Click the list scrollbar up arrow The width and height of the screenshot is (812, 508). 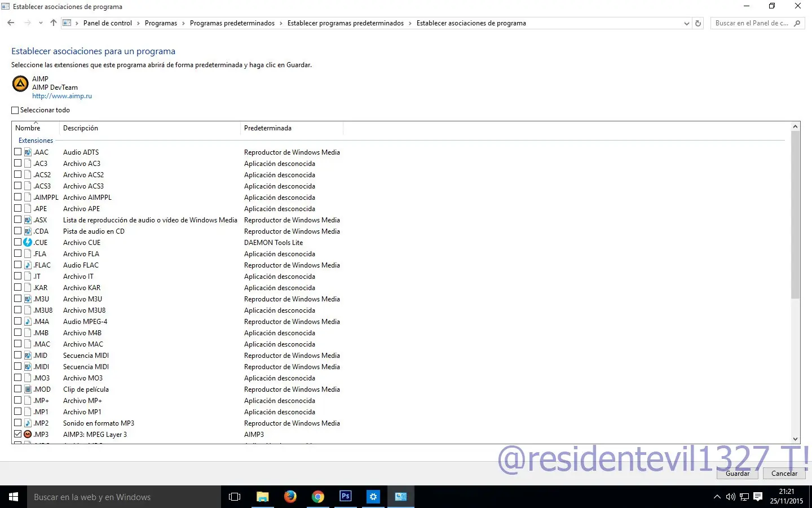click(x=796, y=127)
